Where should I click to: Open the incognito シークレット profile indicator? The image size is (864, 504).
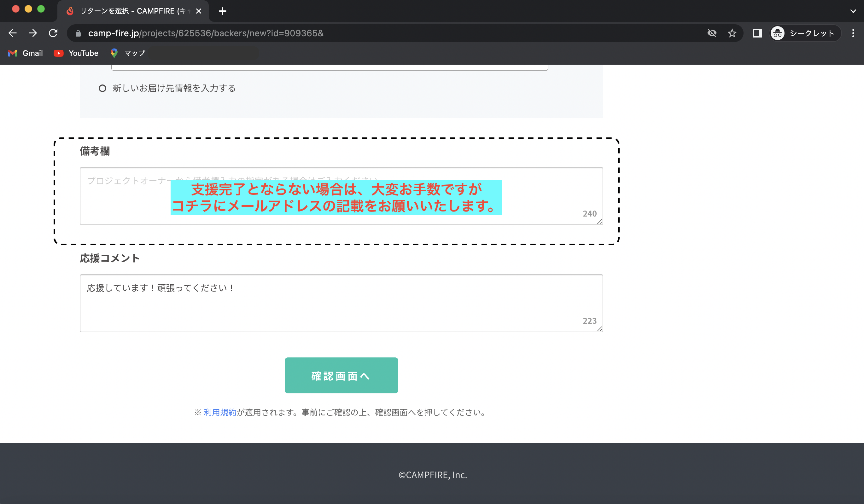pos(805,33)
